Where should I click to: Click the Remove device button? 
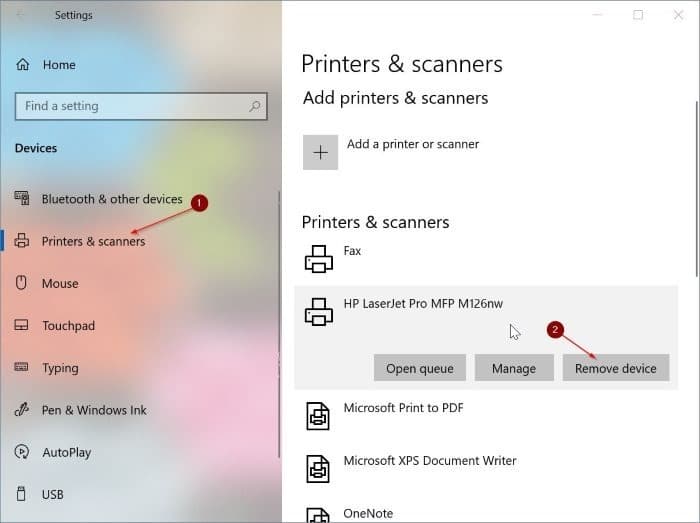(616, 368)
